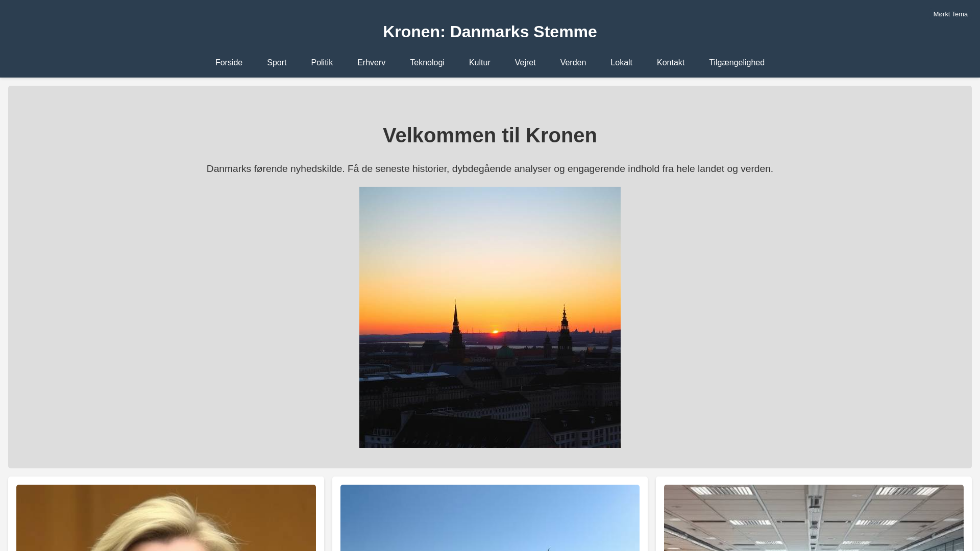Viewport: 980px width, 551px height.
Task: Click the Kontakt link
Action: (670, 63)
